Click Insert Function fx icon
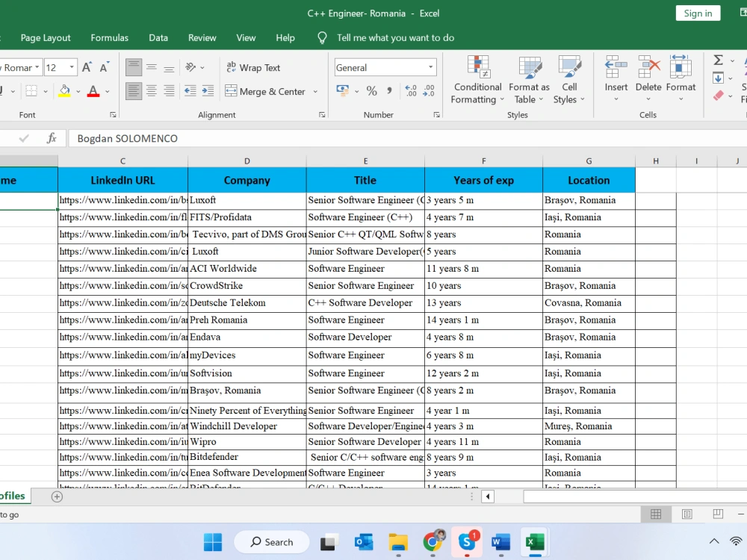Viewport: 747px width, 560px height. tap(52, 139)
